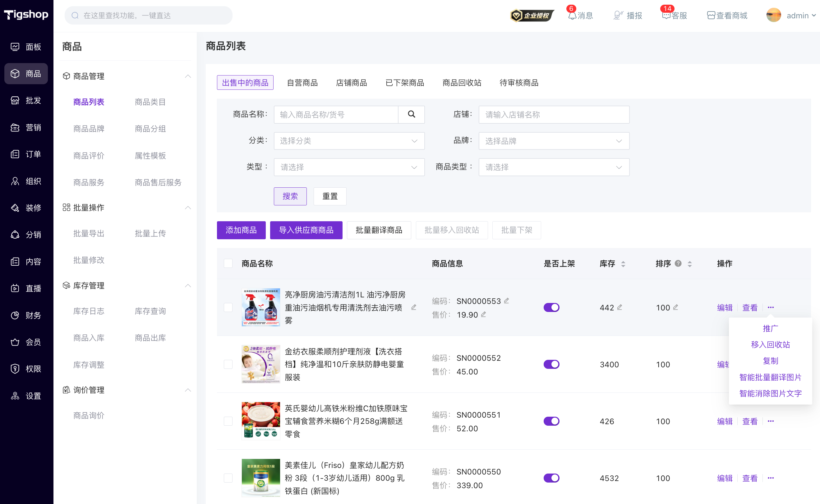The width and height of the screenshot is (820, 504).
Task: Toggle 是否上架 switch for SN0000552
Action: pyautogui.click(x=551, y=364)
